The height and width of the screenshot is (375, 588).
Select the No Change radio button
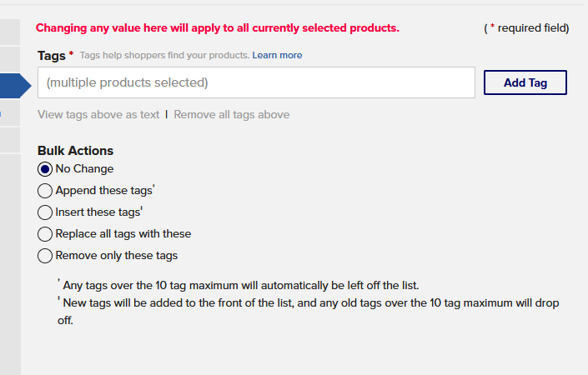tap(45, 169)
